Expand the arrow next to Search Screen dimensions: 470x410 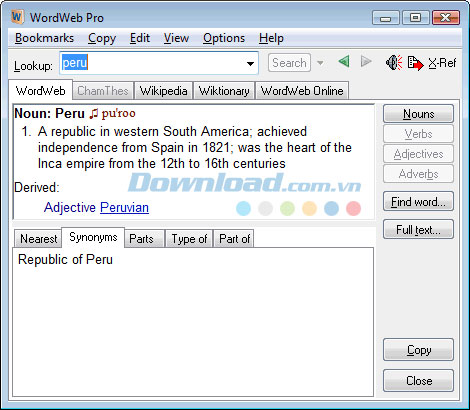320,63
